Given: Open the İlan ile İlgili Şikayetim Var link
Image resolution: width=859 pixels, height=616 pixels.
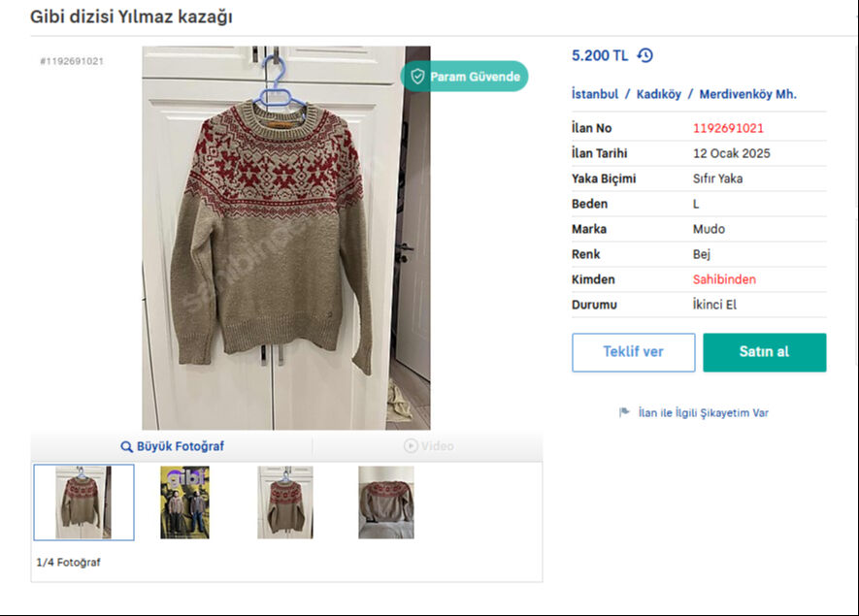Looking at the screenshot, I should click(703, 412).
